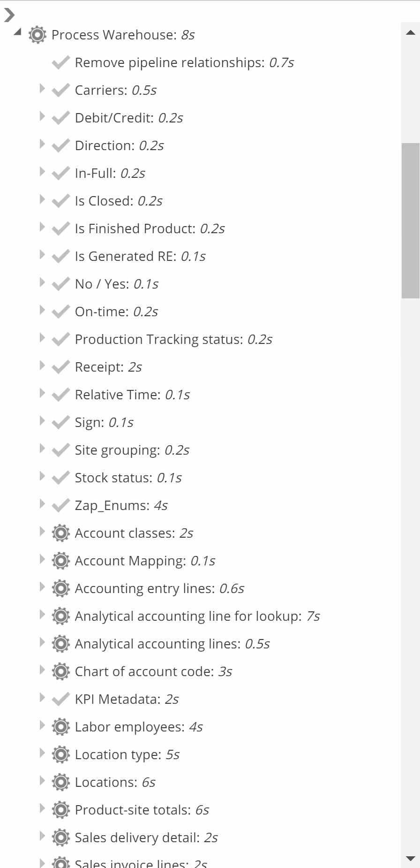Screen dimensions: 420x868
Task: Collapse the Process Warehouse tree node
Action: pyautogui.click(x=18, y=32)
